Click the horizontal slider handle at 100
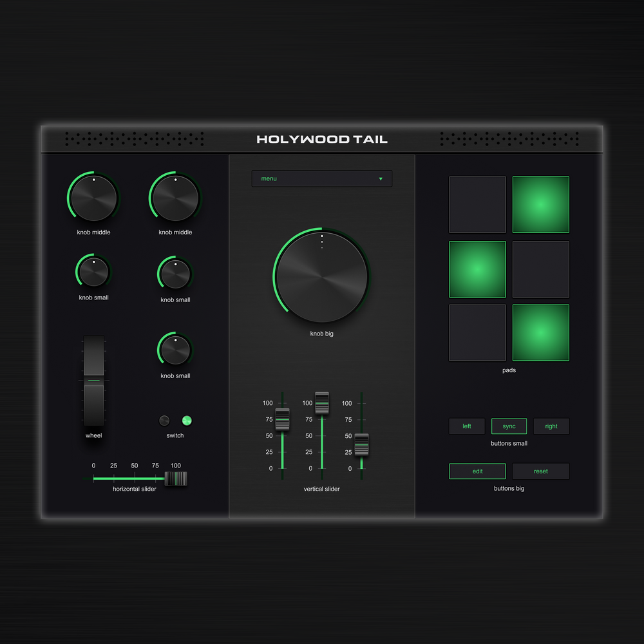The width and height of the screenshot is (644, 644). (x=176, y=478)
